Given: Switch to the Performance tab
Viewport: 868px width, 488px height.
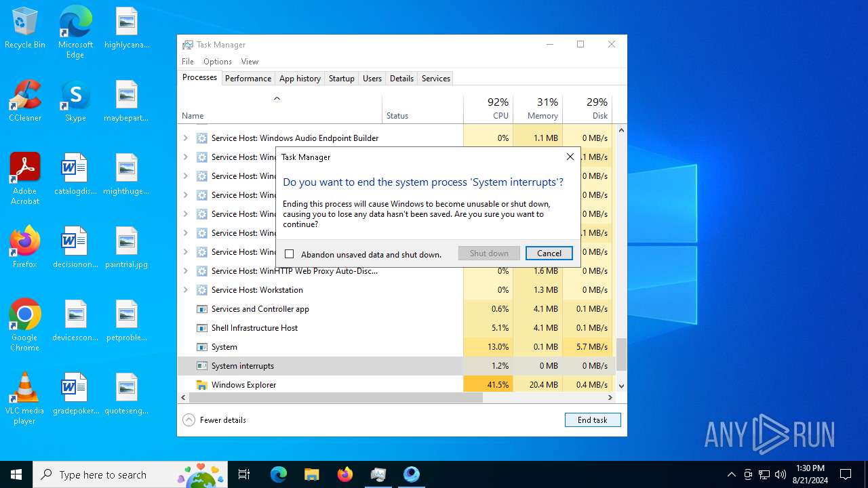Looking at the screenshot, I should 248,79.
